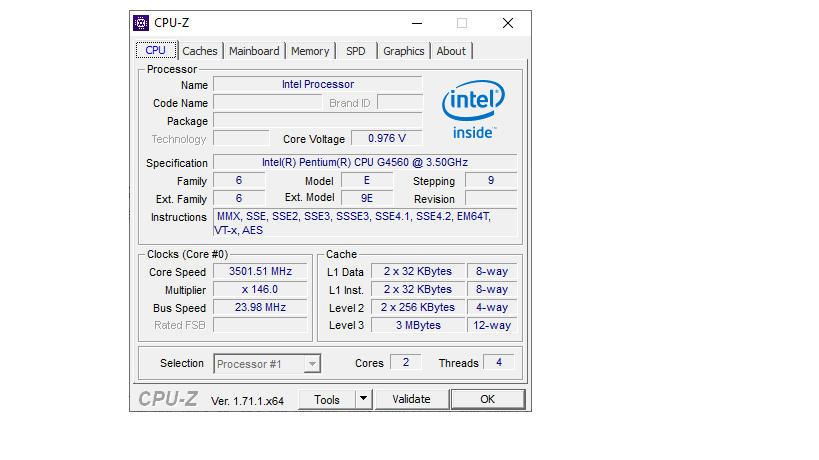Click the Validate button
Image resolution: width=819 pixels, height=460 pixels.
pyautogui.click(x=412, y=399)
